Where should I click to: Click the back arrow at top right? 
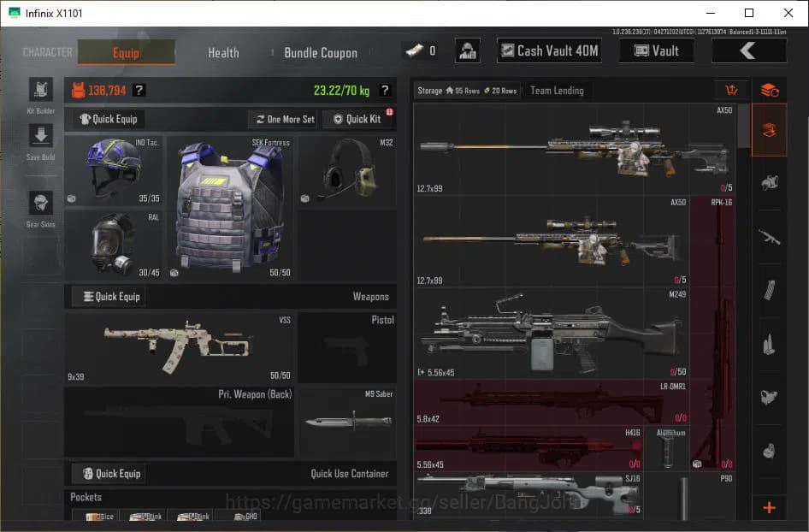pyautogui.click(x=748, y=50)
